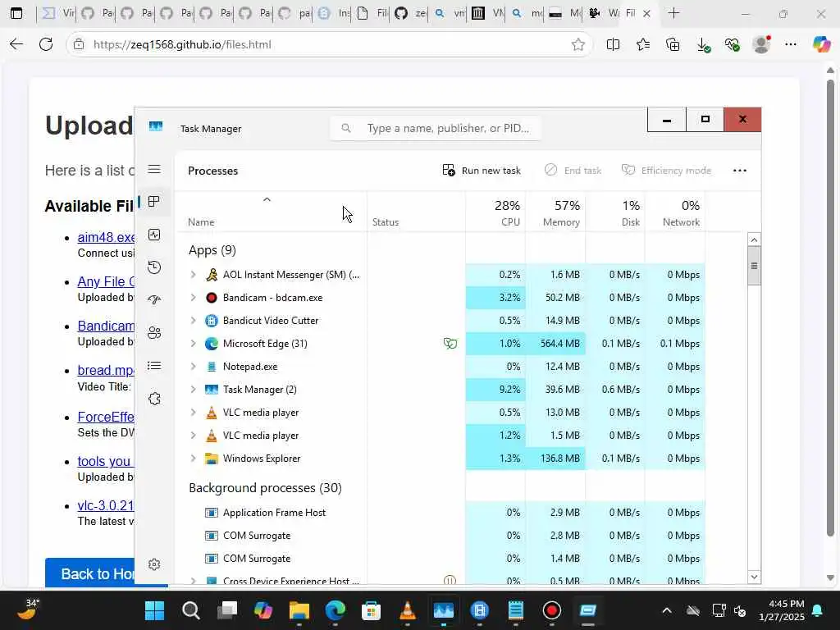The width and height of the screenshot is (840, 630).
Task: Open Task Manager hamburger navigation menu
Action: pyautogui.click(x=154, y=169)
